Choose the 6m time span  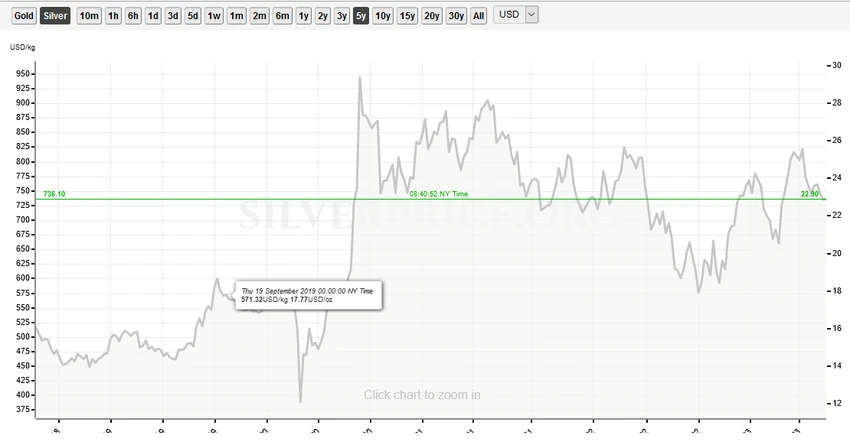click(x=282, y=16)
